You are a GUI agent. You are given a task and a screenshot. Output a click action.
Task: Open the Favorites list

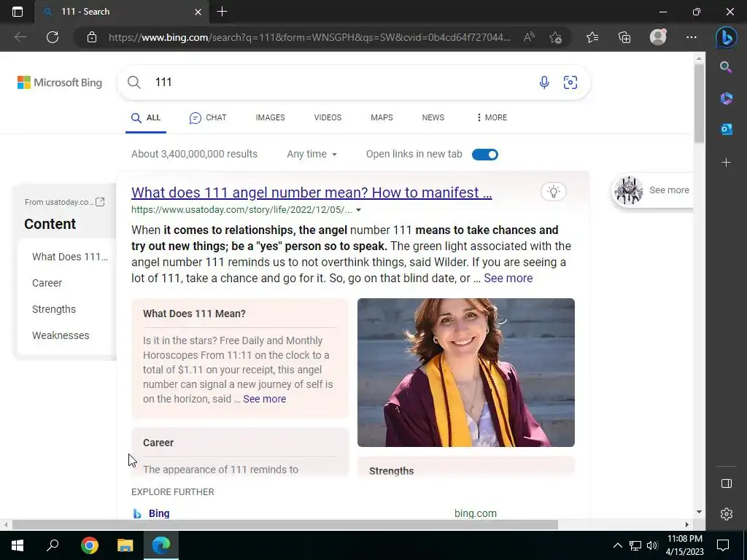coord(592,37)
